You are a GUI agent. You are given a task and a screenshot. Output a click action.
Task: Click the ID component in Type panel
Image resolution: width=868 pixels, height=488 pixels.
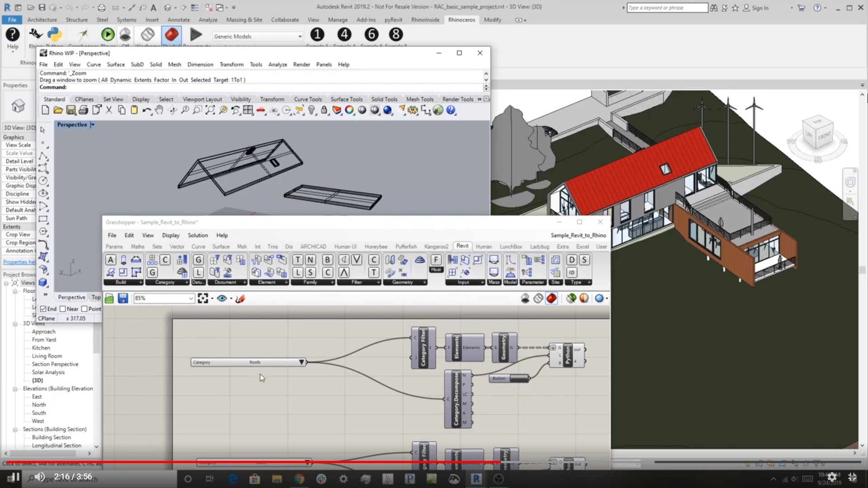pyautogui.click(x=572, y=272)
